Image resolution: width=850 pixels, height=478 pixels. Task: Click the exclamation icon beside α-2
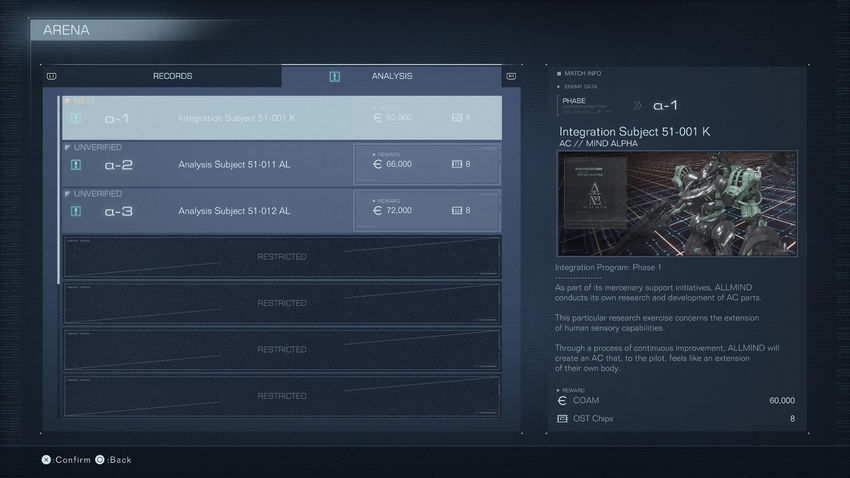point(76,165)
